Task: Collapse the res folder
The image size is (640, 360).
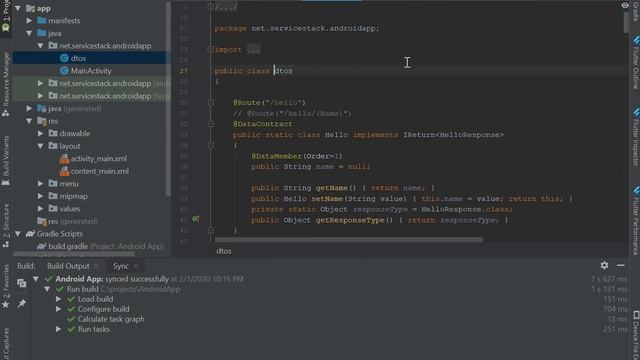Action: 29,121
